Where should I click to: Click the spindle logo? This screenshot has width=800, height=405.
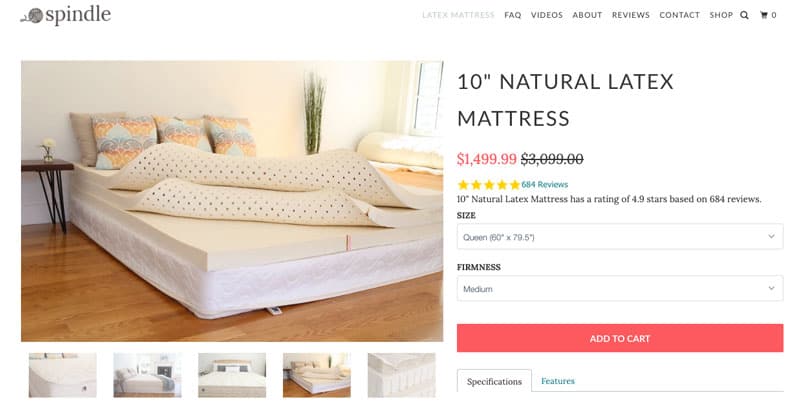[66, 15]
